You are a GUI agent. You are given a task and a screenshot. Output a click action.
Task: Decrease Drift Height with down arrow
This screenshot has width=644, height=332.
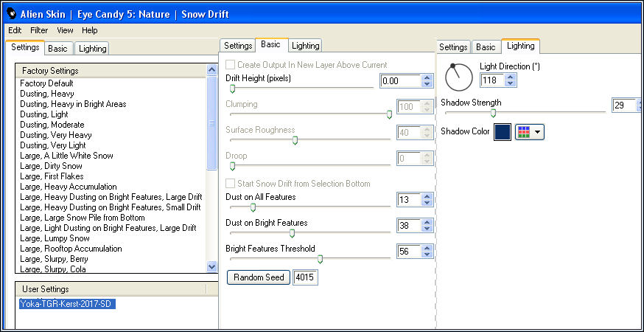pos(427,84)
